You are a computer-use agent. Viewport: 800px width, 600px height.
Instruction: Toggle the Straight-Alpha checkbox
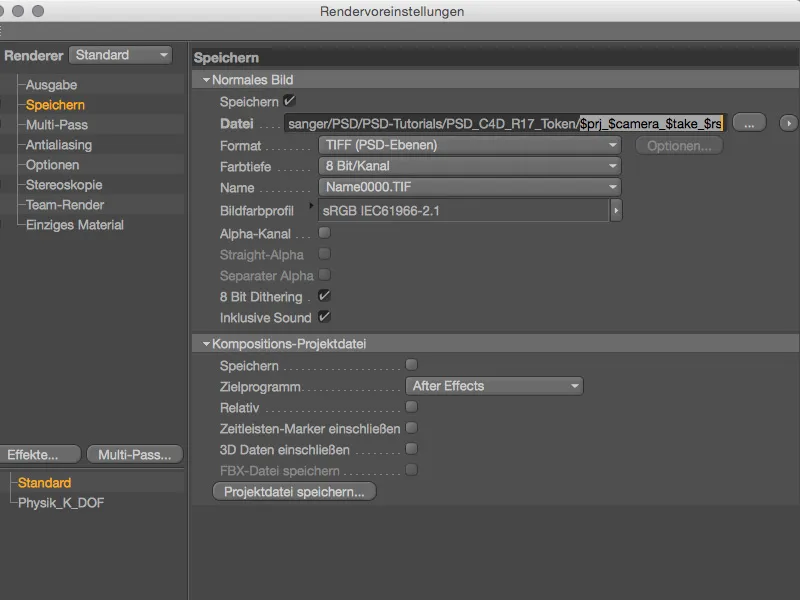tap(324, 254)
